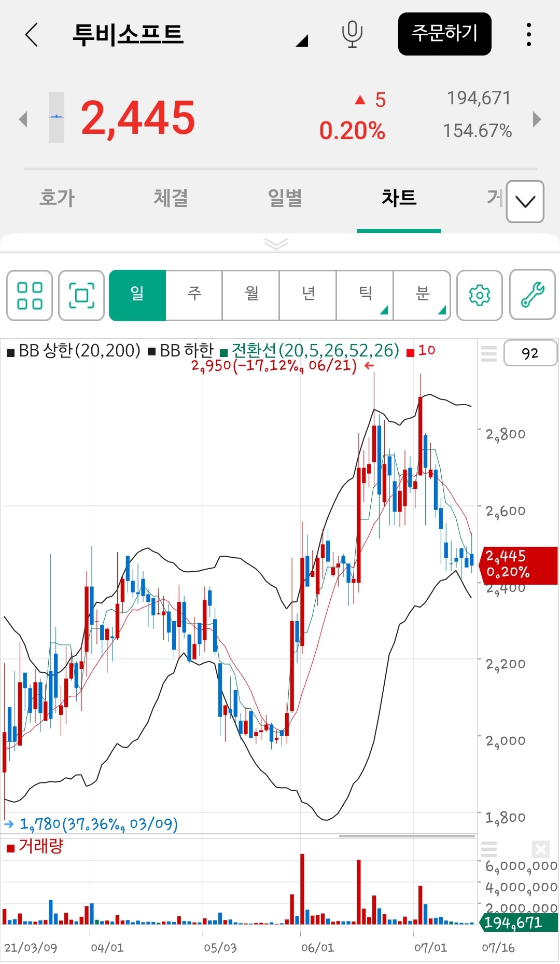Tap the 전환선(20,5,26,52,26) legend
This screenshot has height=964, width=560.
310,351
